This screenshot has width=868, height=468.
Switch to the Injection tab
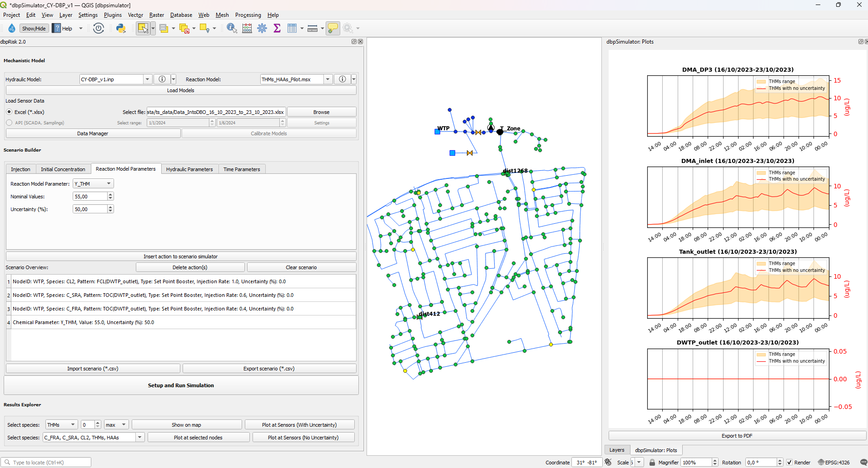[20, 169]
